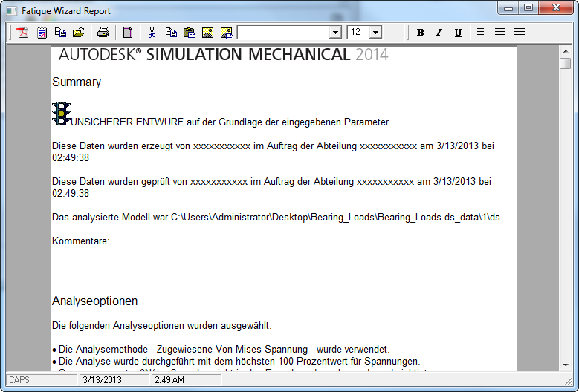Screen dimensions: 579x392
Task: Toggle italic formatting
Action: (439, 33)
